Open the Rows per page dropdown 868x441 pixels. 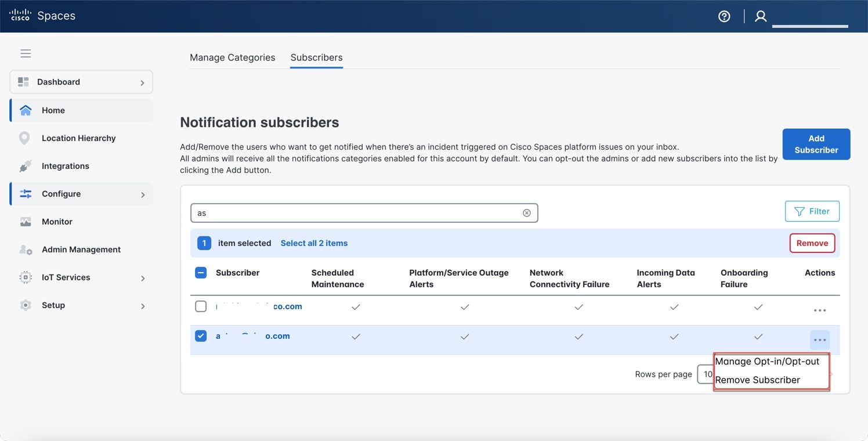[706, 374]
